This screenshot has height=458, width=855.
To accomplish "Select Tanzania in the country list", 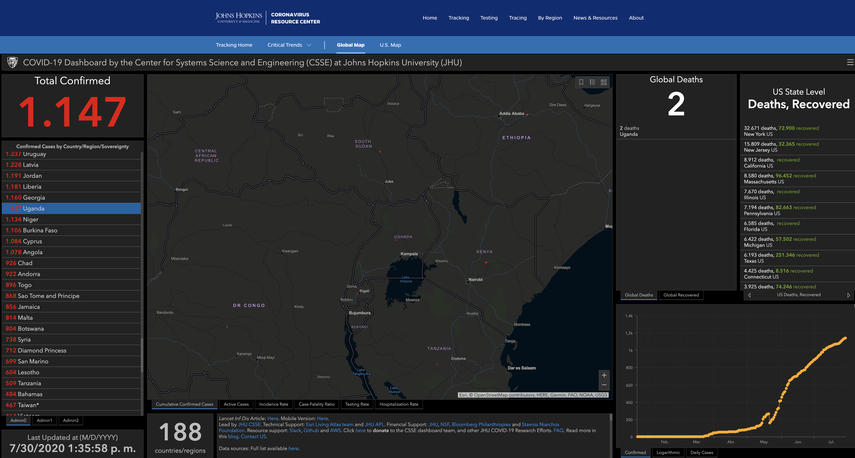I will [71, 383].
